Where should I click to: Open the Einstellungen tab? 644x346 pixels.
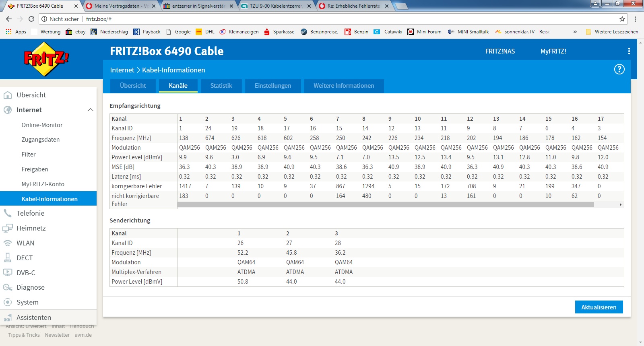tap(273, 86)
